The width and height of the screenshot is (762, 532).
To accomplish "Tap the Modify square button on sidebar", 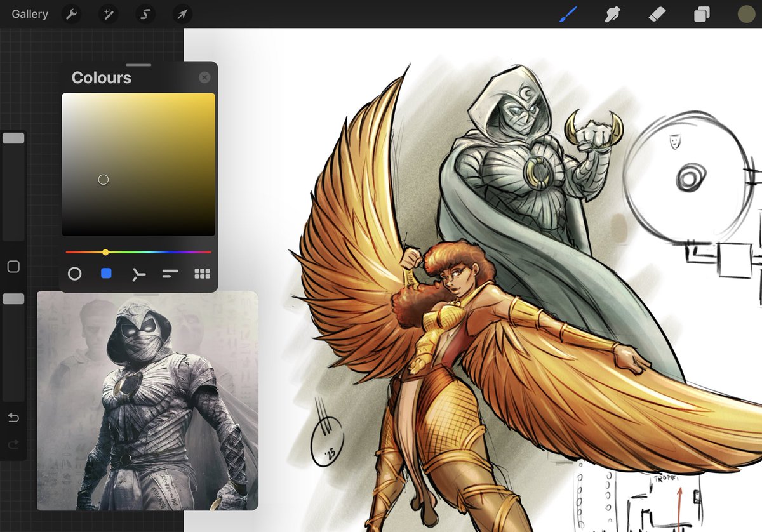I will click(x=13, y=267).
